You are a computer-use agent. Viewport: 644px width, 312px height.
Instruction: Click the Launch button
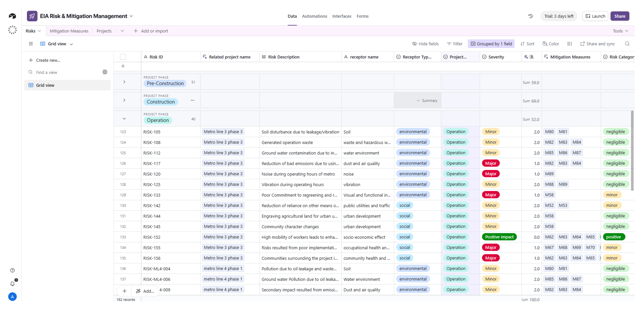coord(595,16)
